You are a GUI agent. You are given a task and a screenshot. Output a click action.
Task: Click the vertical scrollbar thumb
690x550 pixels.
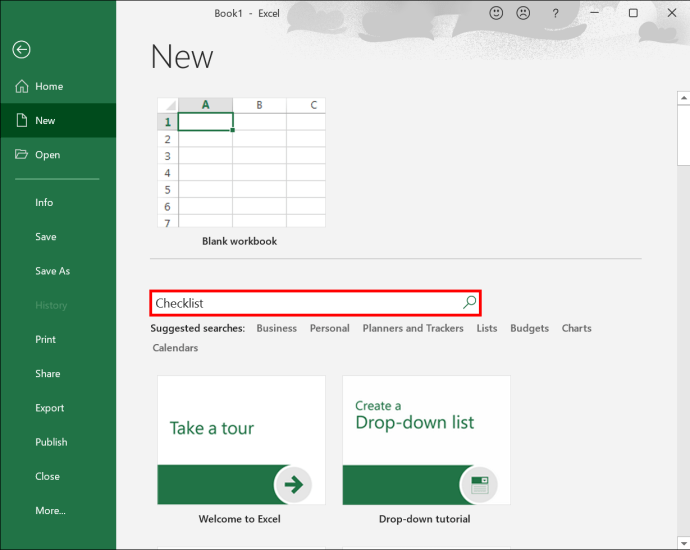click(x=683, y=135)
